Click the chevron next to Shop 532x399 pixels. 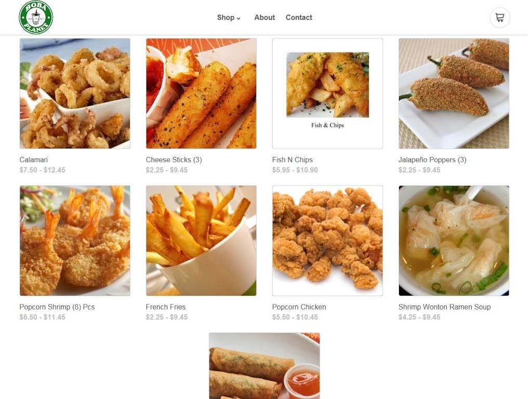pos(238,18)
